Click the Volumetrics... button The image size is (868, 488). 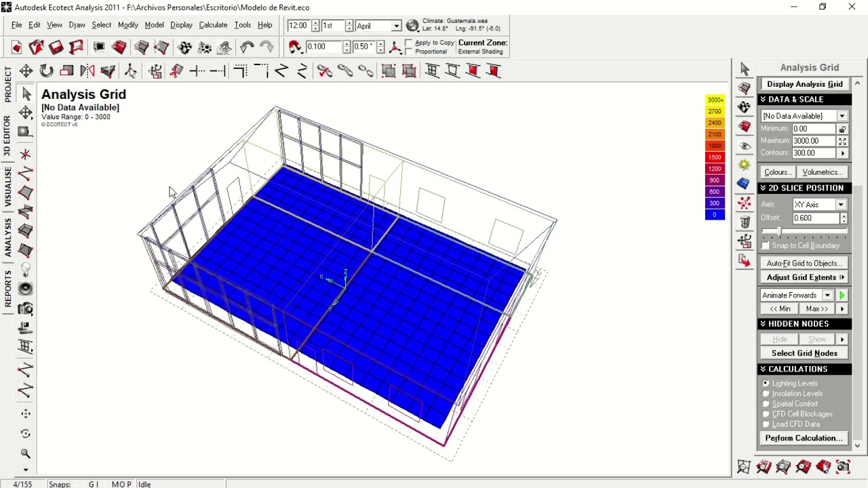click(x=822, y=172)
